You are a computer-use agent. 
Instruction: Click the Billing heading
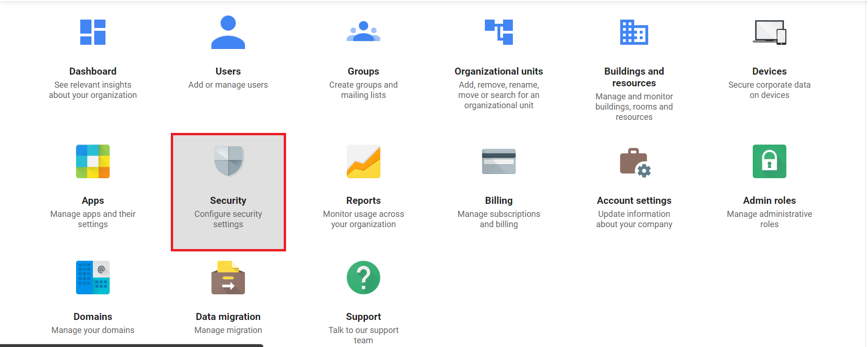coord(499,201)
